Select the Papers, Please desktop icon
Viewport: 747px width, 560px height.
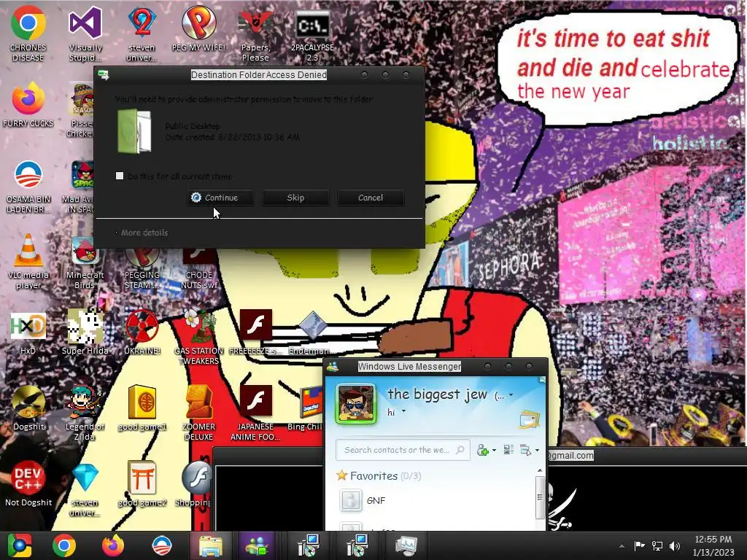pyautogui.click(x=255, y=34)
